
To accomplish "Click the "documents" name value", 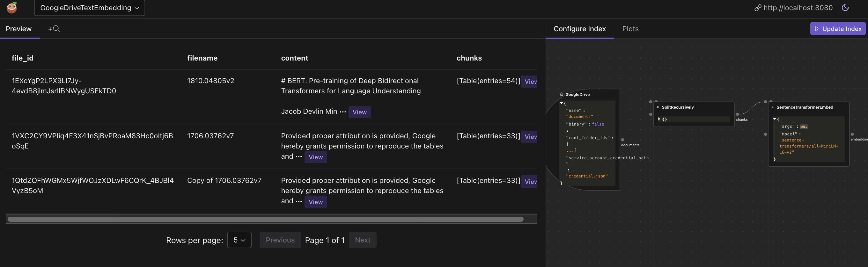I will tap(579, 117).
